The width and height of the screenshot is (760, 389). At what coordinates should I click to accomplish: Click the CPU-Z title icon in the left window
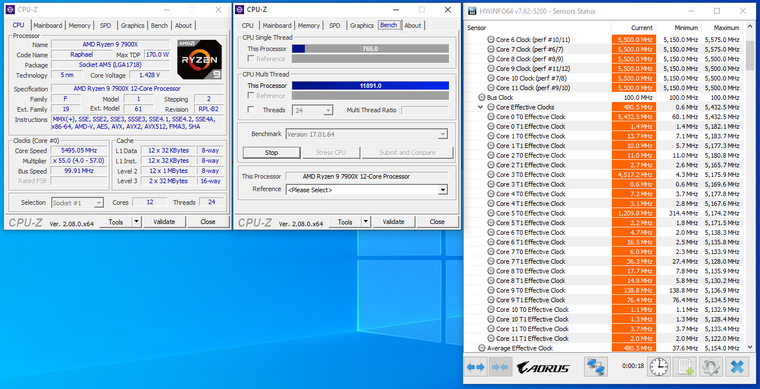(10, 9)
